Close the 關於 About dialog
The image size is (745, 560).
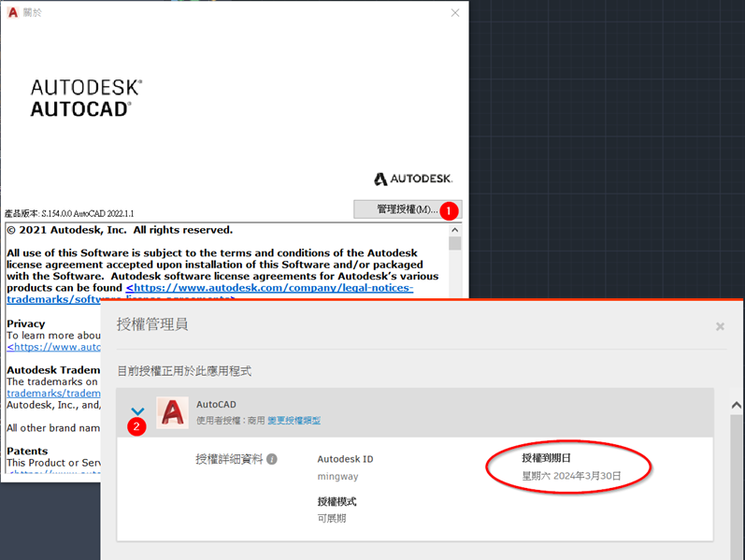point(455,13)
